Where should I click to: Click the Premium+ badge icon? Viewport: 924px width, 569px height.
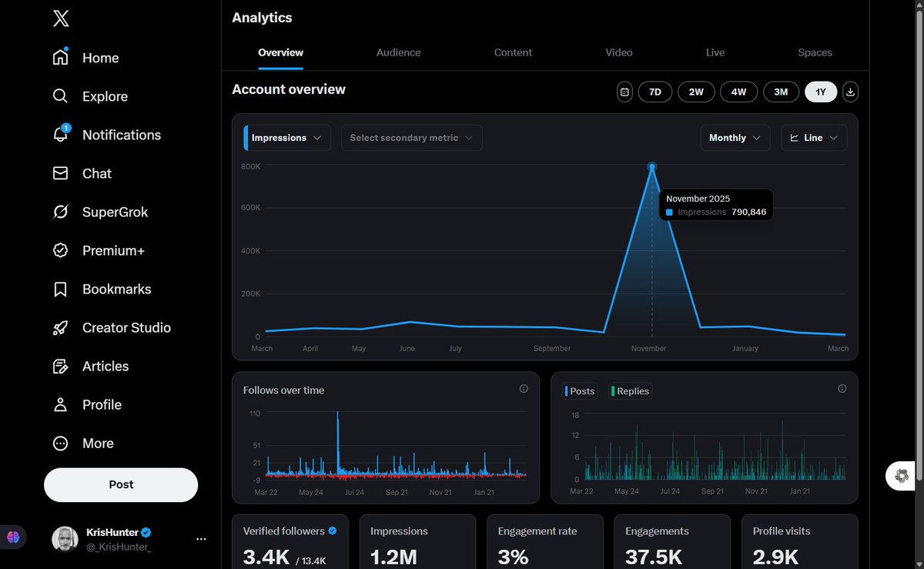61,250
